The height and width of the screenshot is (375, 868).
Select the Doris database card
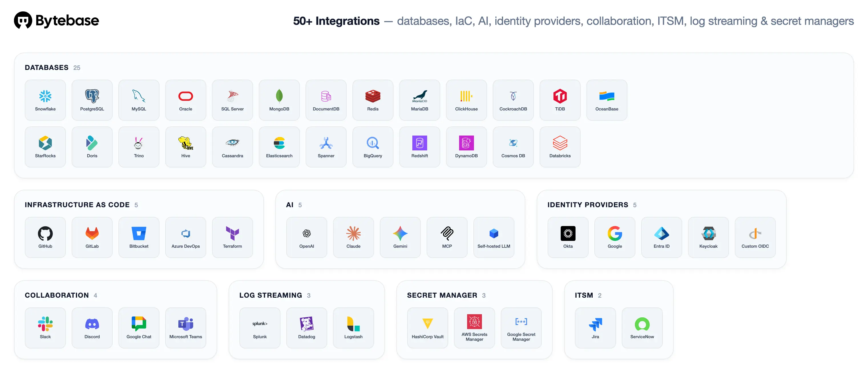click(92, 147)
